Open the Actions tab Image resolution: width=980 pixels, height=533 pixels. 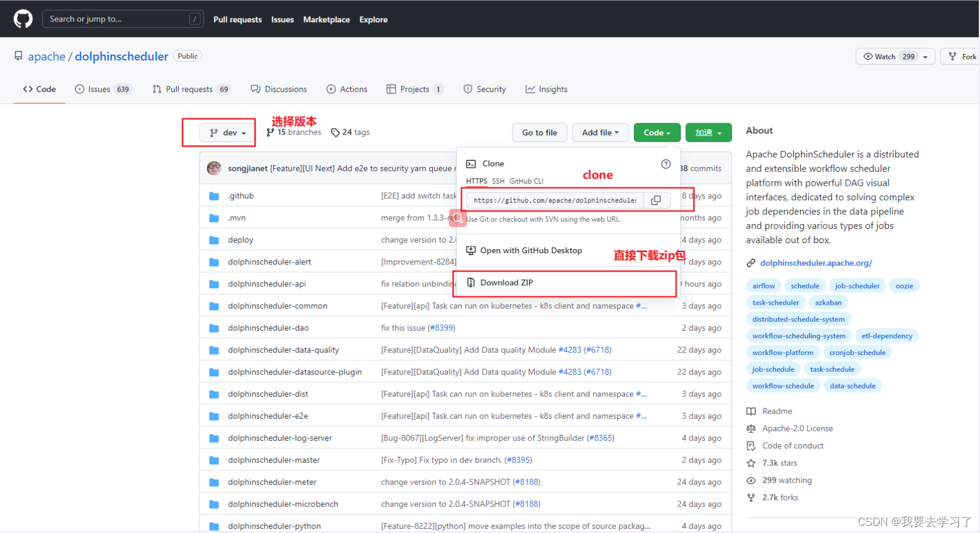(x=347, y=89)
